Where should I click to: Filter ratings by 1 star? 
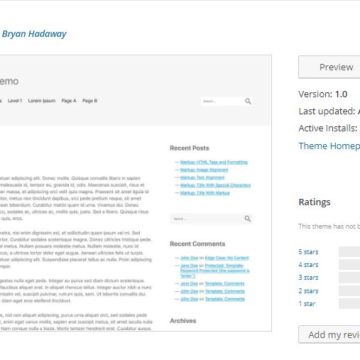click(307, 304)
